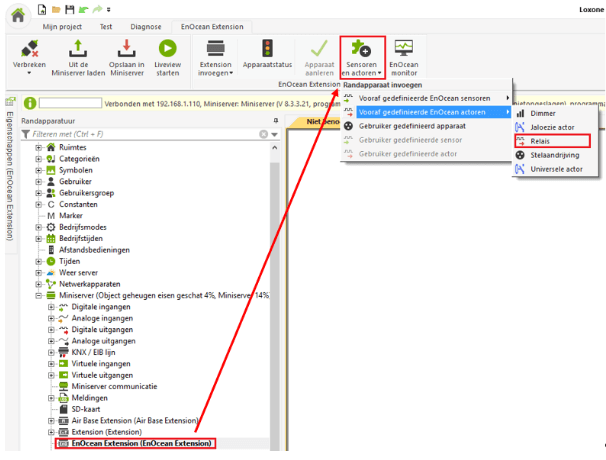
Task: Click the Filteren met search field
Action: point(140,133)
